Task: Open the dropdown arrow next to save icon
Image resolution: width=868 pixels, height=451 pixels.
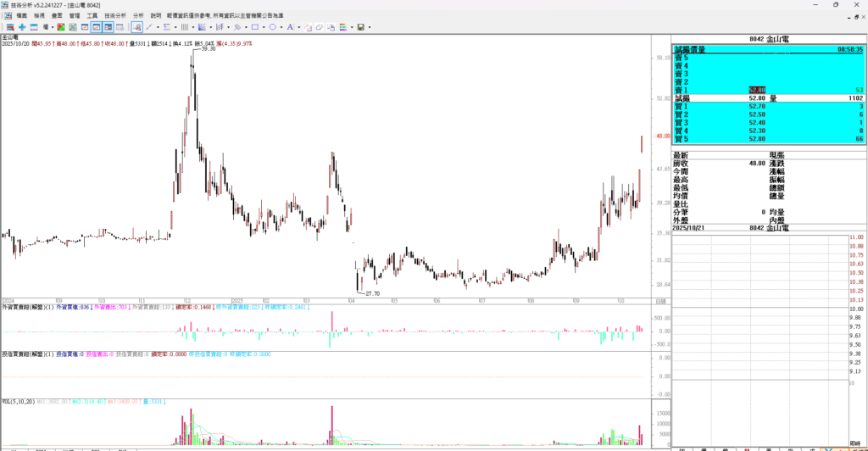Action: (x=370, y=27)
